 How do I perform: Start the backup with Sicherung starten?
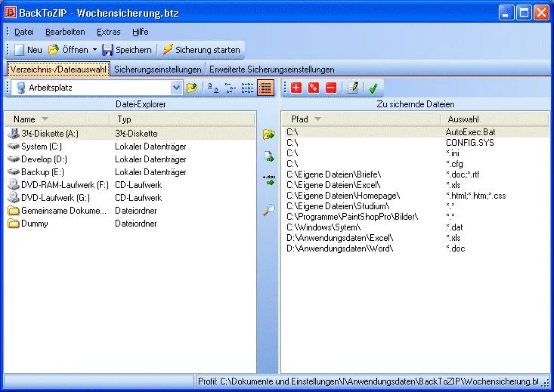[x=202, y=50]
